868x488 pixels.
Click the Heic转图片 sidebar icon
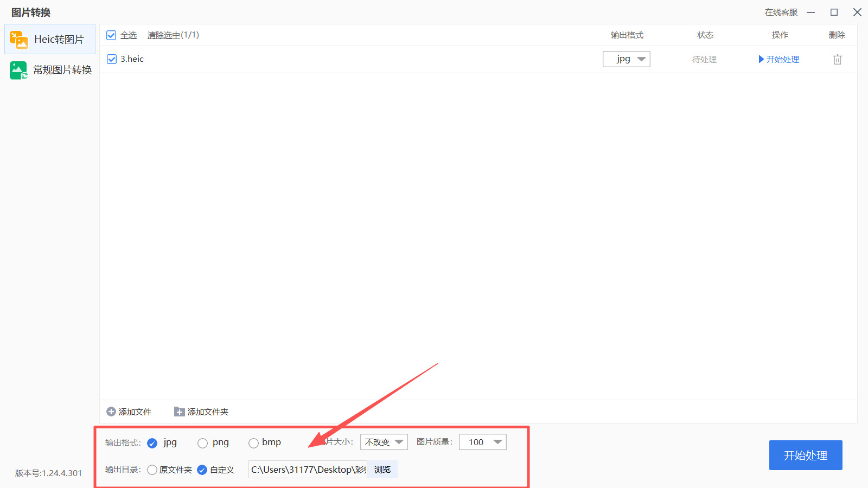click(x=18, y=40)
